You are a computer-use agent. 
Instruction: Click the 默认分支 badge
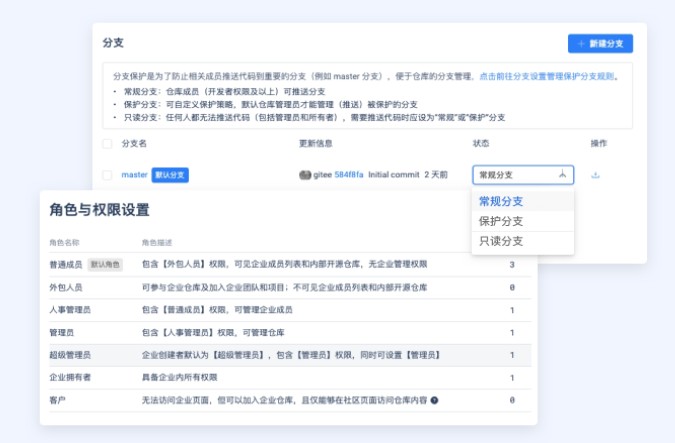tap(170, 175)
